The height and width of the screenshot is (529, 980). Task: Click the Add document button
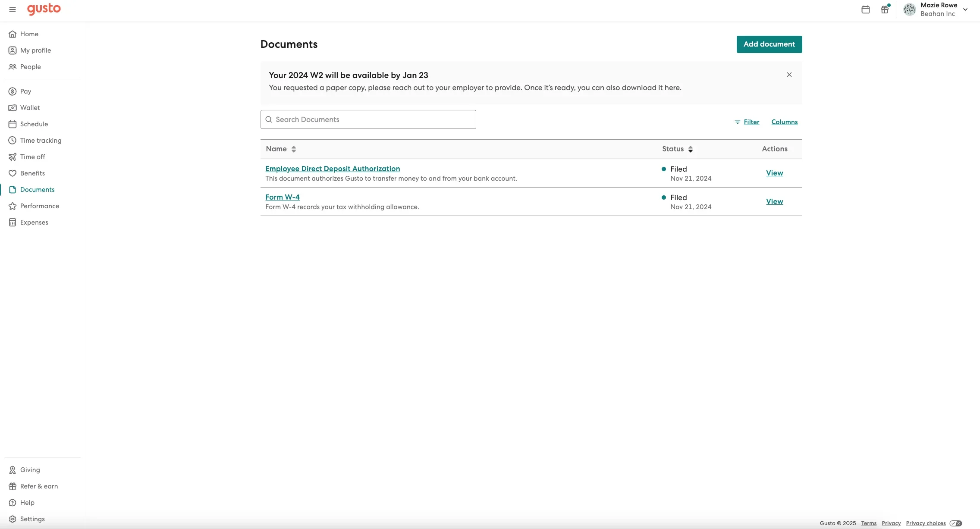(x=769, y=44)
